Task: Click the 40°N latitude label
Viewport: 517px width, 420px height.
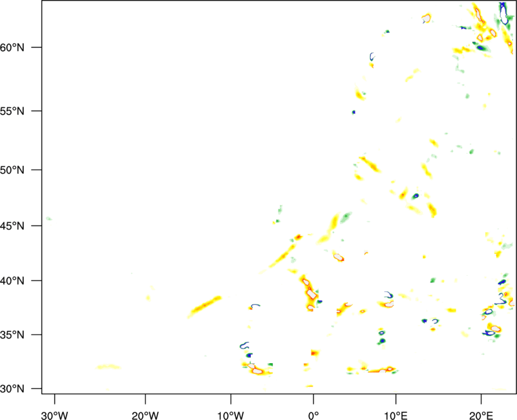Action: click(x=12, y=281)
